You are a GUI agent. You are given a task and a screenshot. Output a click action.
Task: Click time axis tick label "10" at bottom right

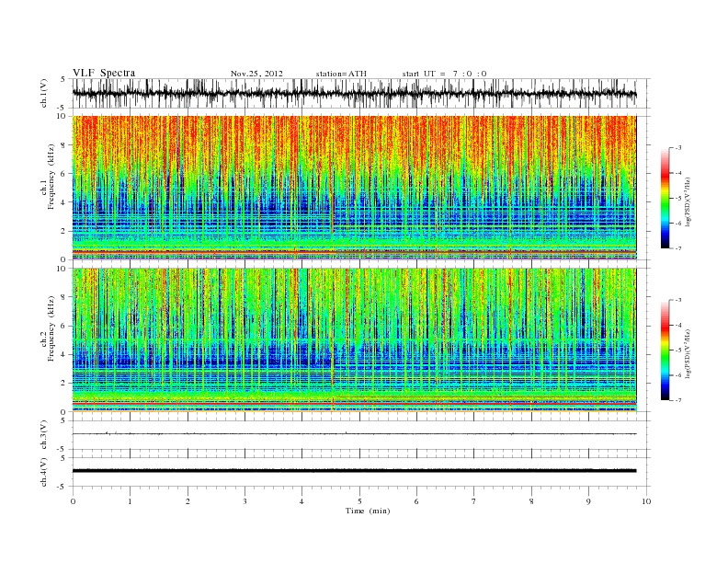(x=646, y=501)
